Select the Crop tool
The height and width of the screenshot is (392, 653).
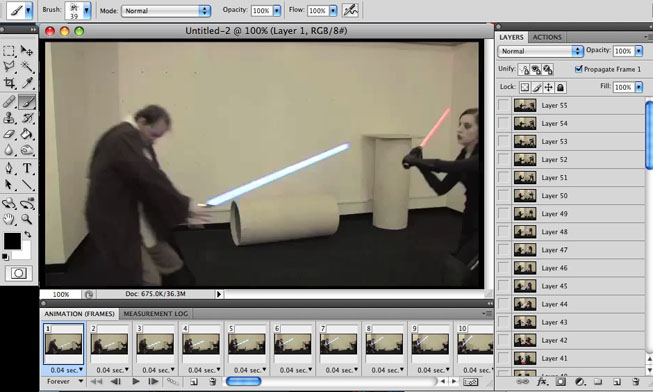pyautogui.click(x=9, y=83)
